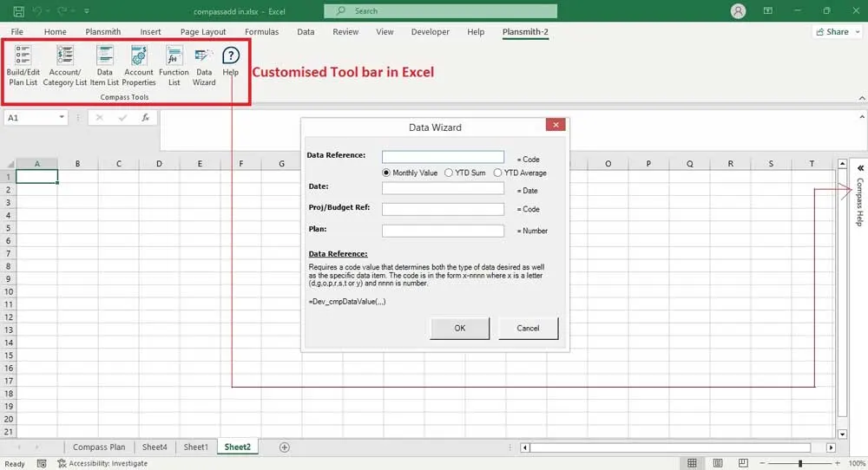Switch to the Compass Plan sheet tab

(x=99, y=447)
